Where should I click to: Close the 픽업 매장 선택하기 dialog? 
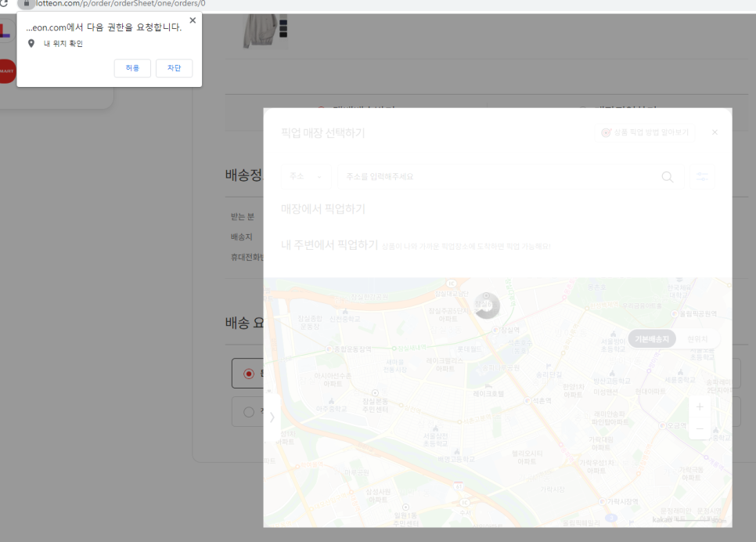[715, 132]
